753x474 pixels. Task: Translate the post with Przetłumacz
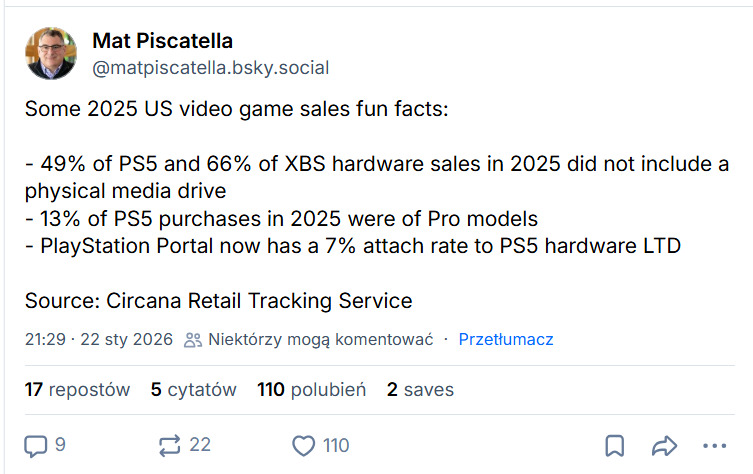pos(506,340)
